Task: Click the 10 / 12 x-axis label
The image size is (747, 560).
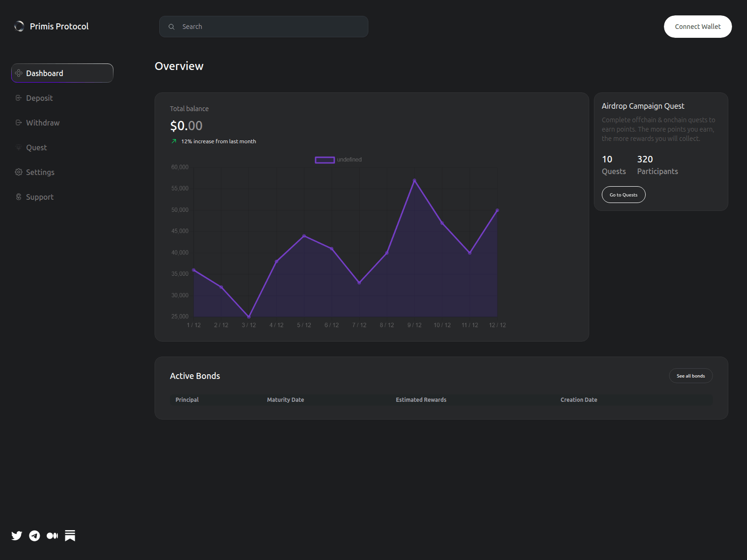Action: click(x=442, y=325)
